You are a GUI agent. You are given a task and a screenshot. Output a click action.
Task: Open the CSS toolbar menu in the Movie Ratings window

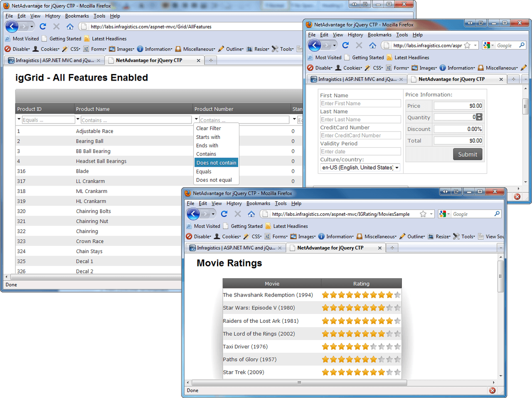pos(253,237)
